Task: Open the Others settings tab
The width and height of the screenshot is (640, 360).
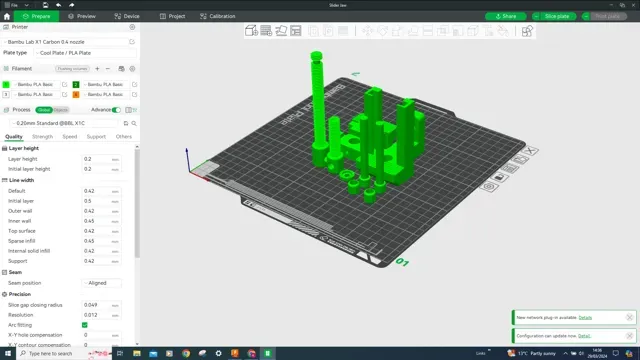Action: 123,136
